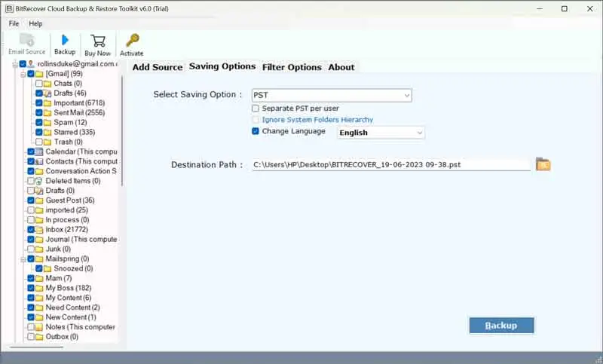Click the rollinsduke account user icon
This screenshot has height=364, width=603.
(31, 64)
